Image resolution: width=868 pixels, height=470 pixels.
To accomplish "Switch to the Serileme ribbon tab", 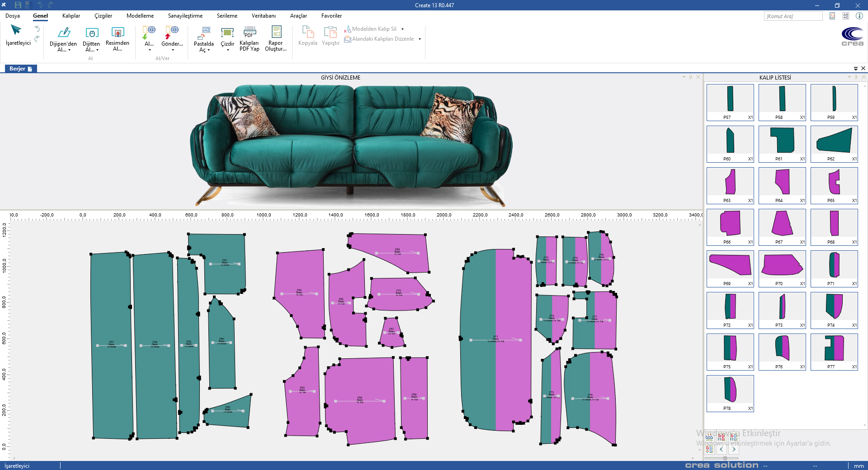I will point(227,16).
